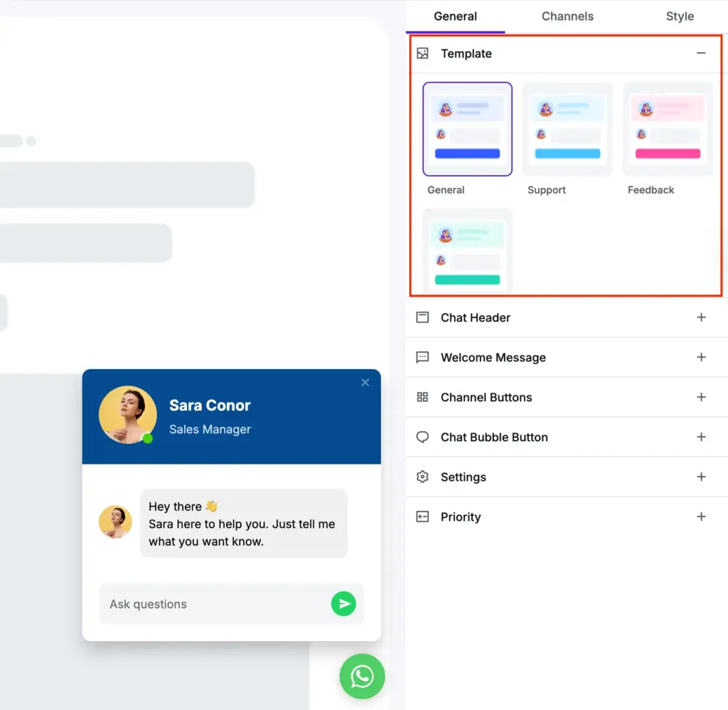Click the Priority section icon
The width and height of the screenshot is (728, 710).
click(423, 516)
